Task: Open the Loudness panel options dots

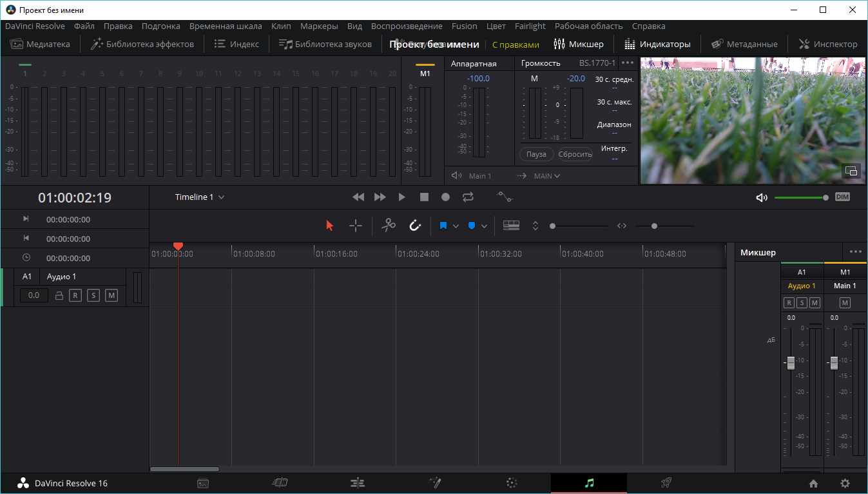Action: pos(628,63)
